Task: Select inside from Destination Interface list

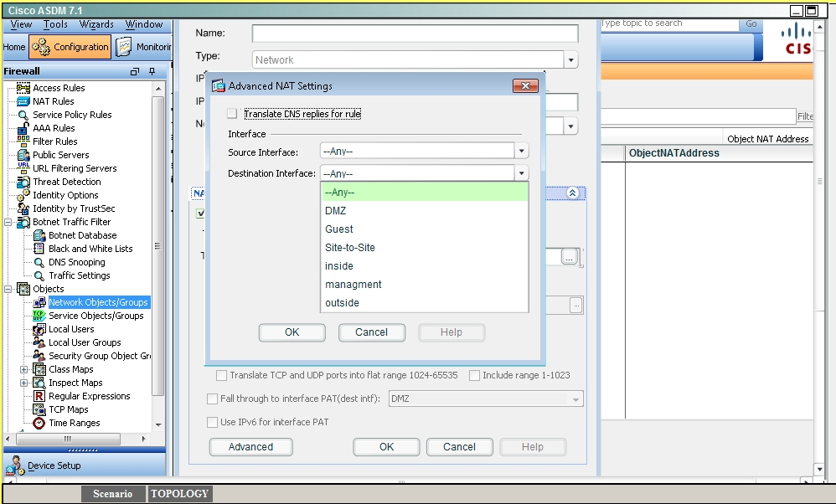Action: 425,266
